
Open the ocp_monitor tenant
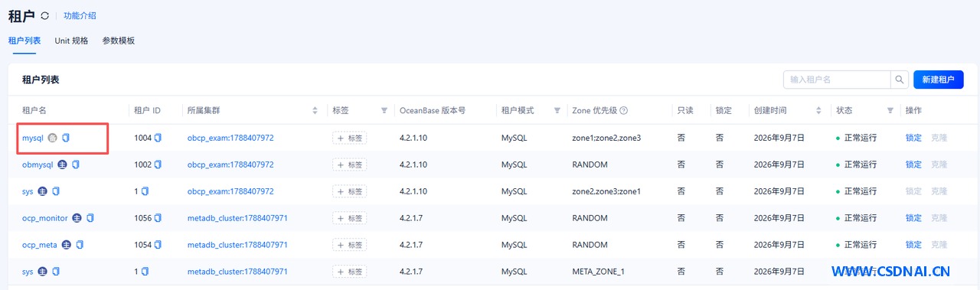point(45,218)
